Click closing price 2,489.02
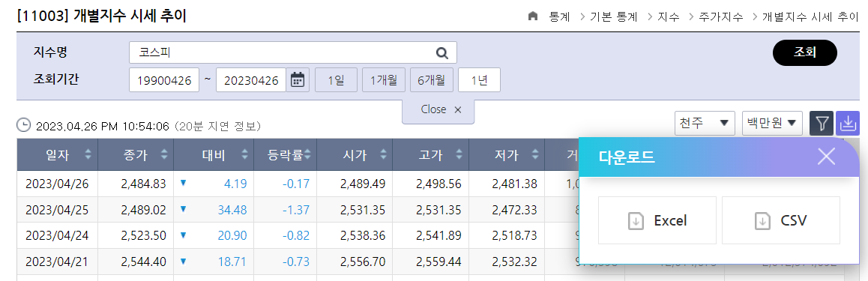Image resolution: width=868 pixels, height=281 pixels. (143, 210)
